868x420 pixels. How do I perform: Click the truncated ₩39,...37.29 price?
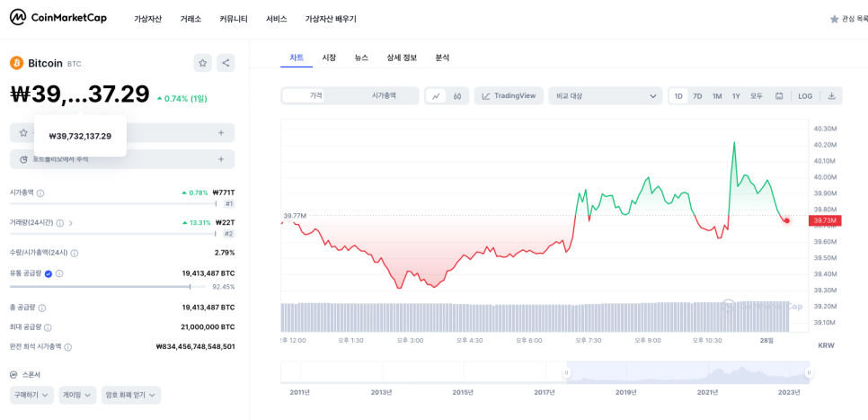[80, 94]
